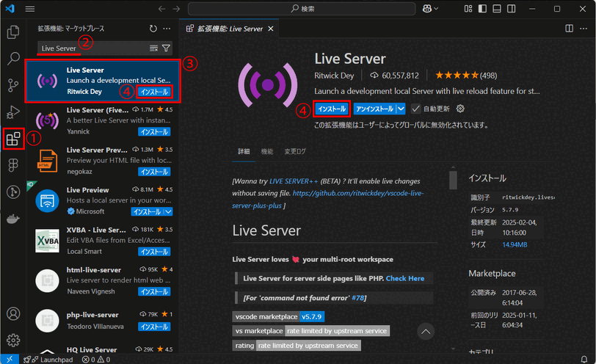The height and width of the screenshot is (364, 596).
Task: Open the customize layout icon
Action: [x=468, y=9]
